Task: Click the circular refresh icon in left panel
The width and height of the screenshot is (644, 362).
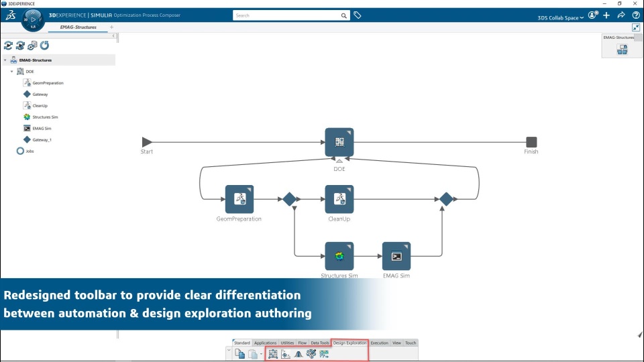Action: [44, 45]
